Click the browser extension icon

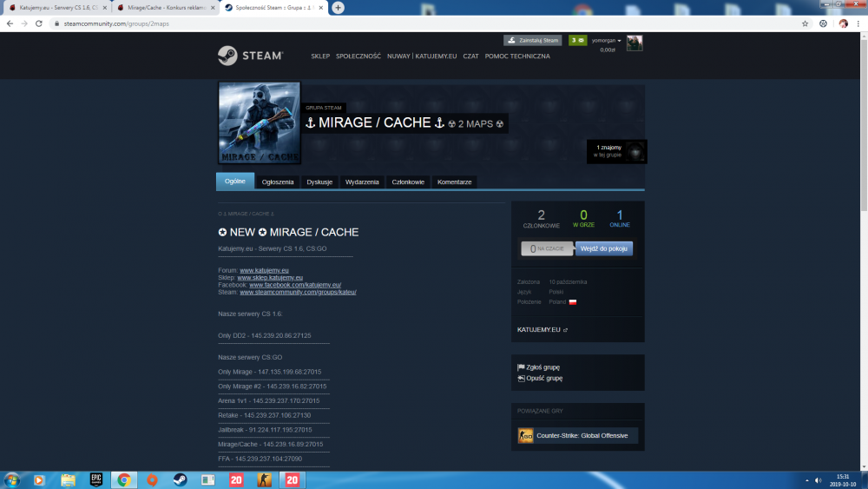point(823,23)
